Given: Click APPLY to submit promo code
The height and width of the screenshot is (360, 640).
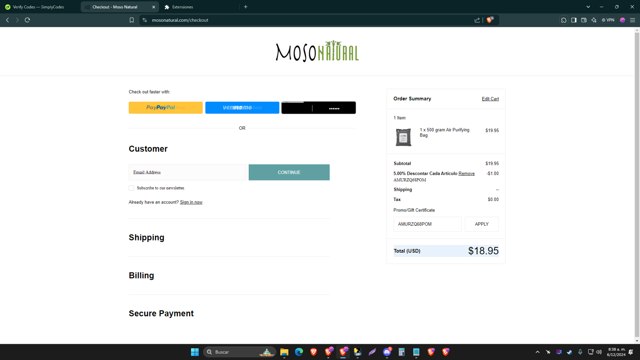Looking at the screenshot, I should point(482,224).
